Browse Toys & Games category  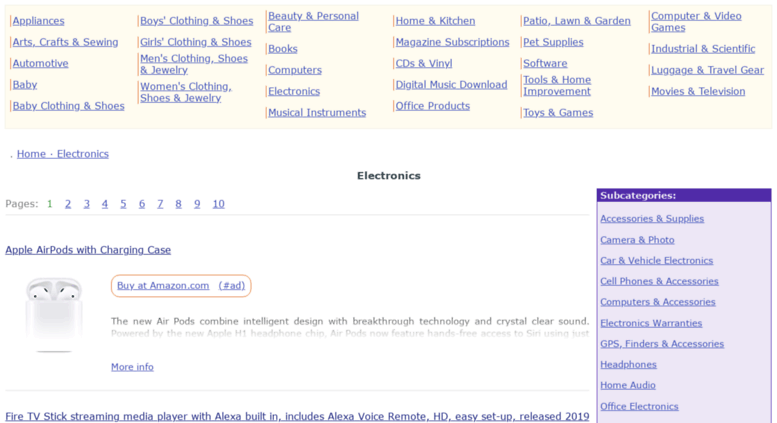click(x=558, y=113)
